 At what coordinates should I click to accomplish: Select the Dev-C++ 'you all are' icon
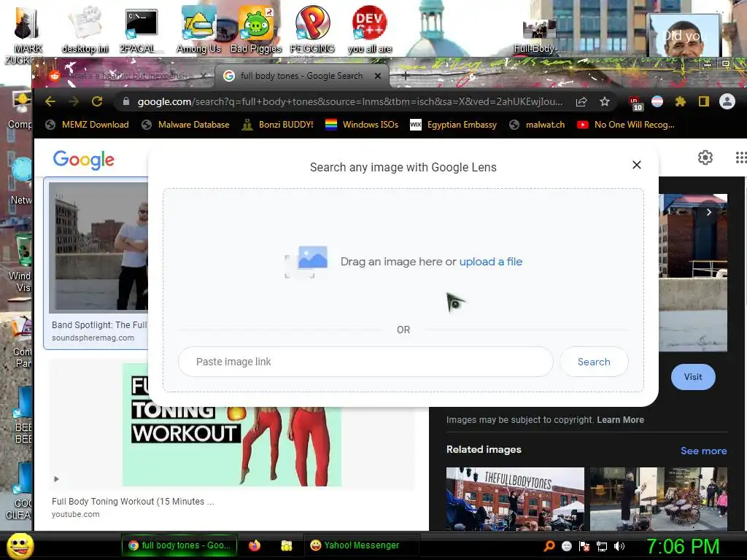[x=370, y=29]
